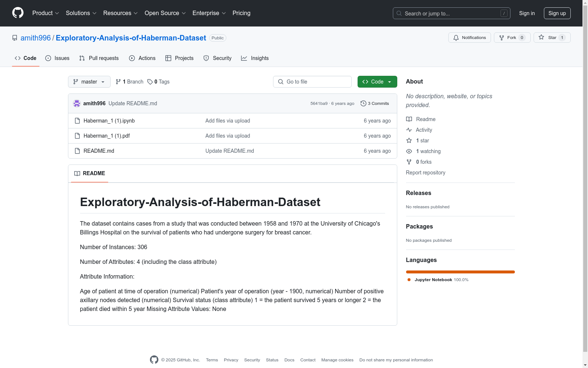Open the green Code dropdown button
Viewport: 588px width, 368px height.
click(x=377, y=82)
